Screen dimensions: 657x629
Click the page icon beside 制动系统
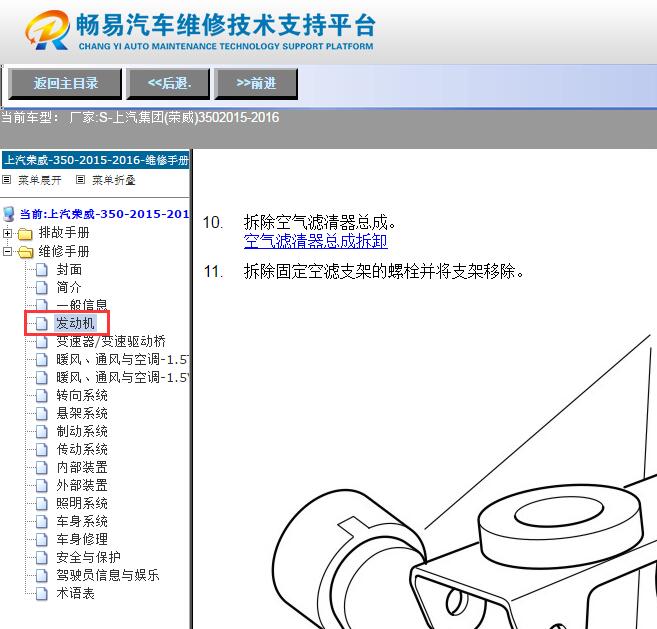tap(41, 432)
